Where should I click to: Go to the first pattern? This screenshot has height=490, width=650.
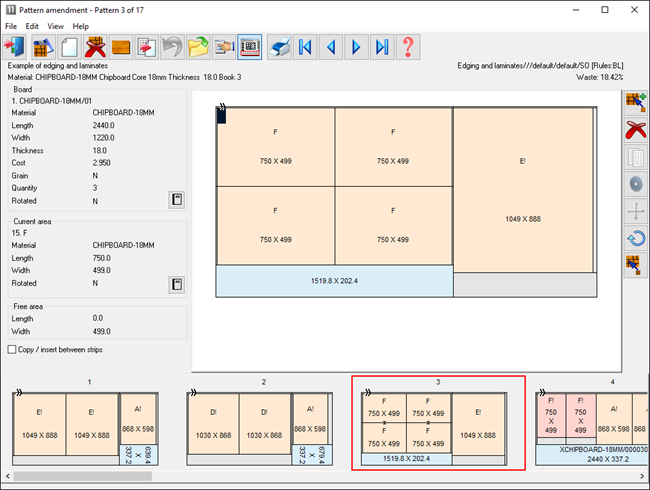tap(305, 47)
